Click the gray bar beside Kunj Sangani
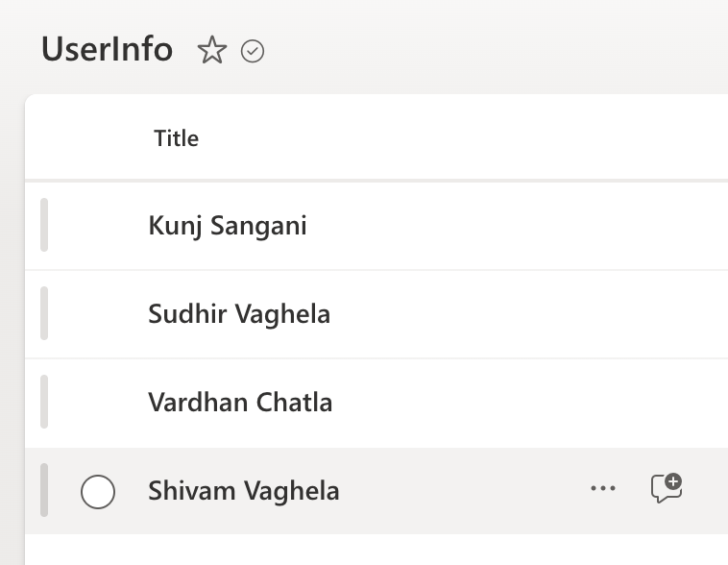The image size is (728, 565). pyautogui.click(x=44, y=225)
